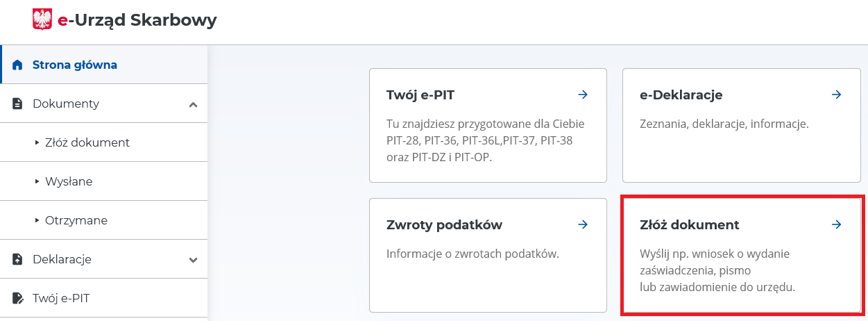Viewport: 868px width, 321px height.
Task: Open the e-Deklaracje card title
Action: pos(681,95)
